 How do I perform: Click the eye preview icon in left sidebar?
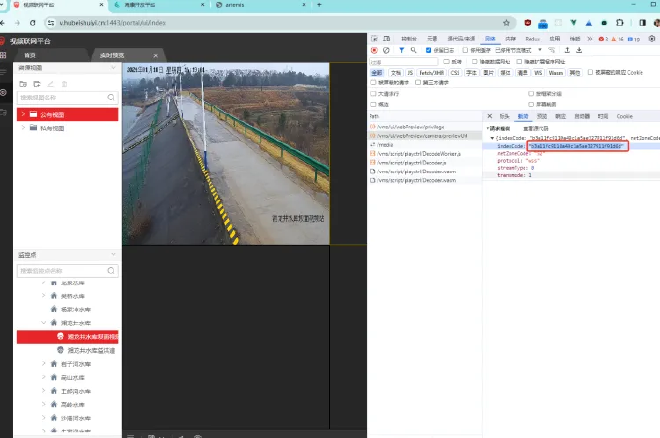click(3, 92)
